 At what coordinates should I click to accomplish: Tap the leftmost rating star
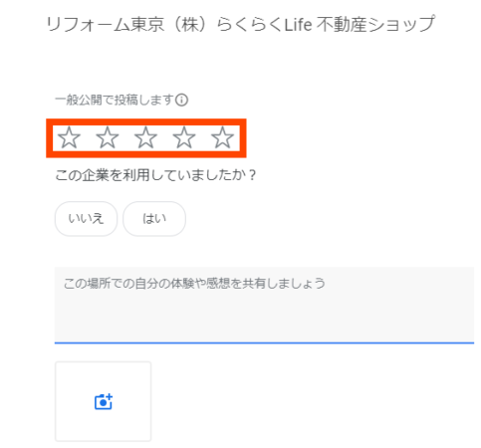pos(69,137)
